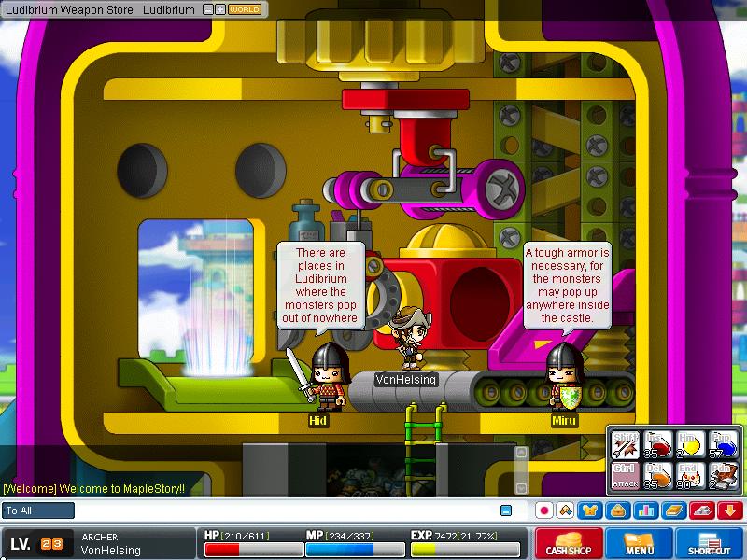Click the chat scrollbar up arrow
This screenshot has height=560, width=747.
pos(521,452)
